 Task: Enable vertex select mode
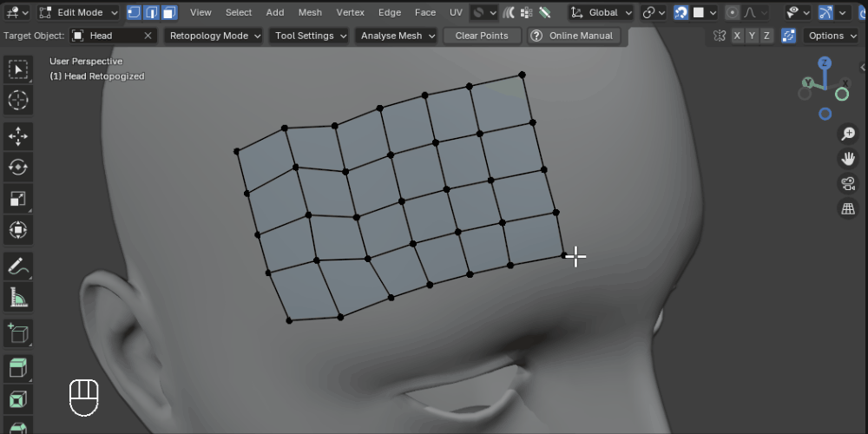(x=134, y=12)
